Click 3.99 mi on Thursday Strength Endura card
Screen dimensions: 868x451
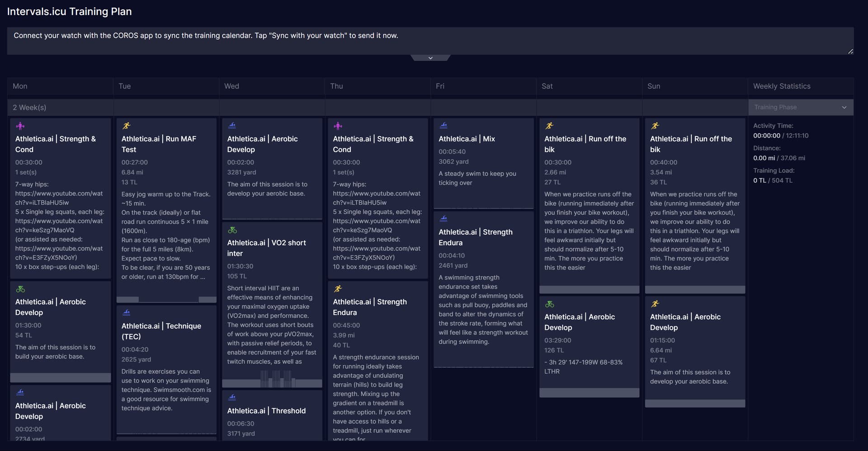(x=344, y=335)
